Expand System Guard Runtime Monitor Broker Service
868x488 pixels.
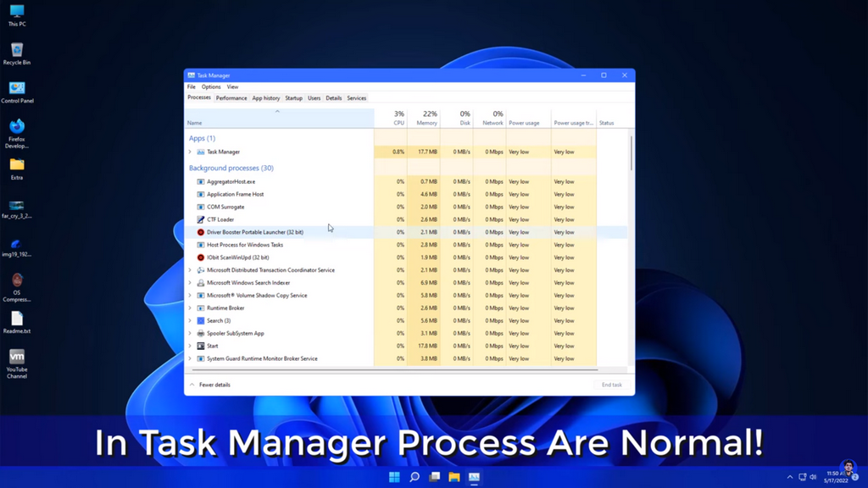coord(190,358)
